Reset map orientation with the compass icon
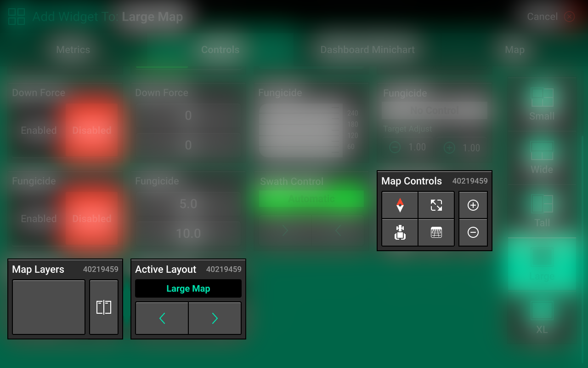The image size is (588, 368). click(400, 205)
